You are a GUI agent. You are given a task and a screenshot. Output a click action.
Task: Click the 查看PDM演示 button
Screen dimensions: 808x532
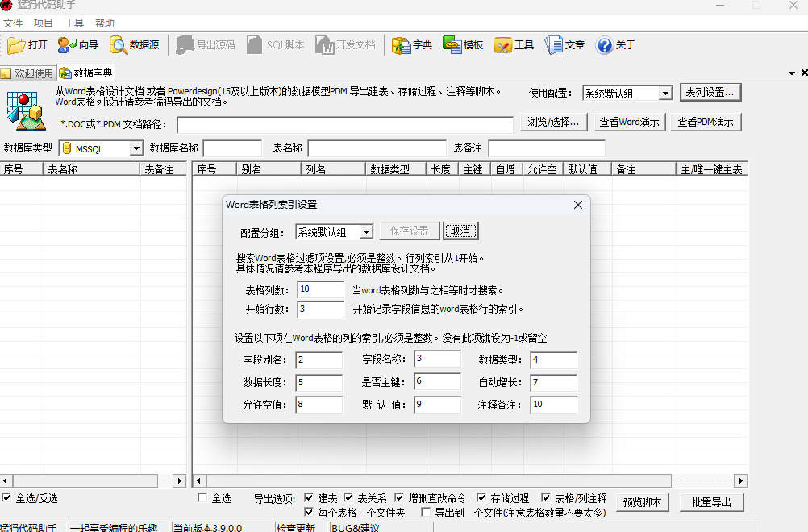tap(706, 122)
